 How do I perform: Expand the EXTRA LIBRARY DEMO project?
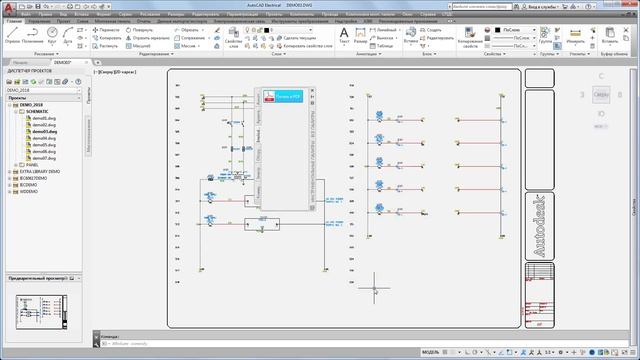pos(10,171)
